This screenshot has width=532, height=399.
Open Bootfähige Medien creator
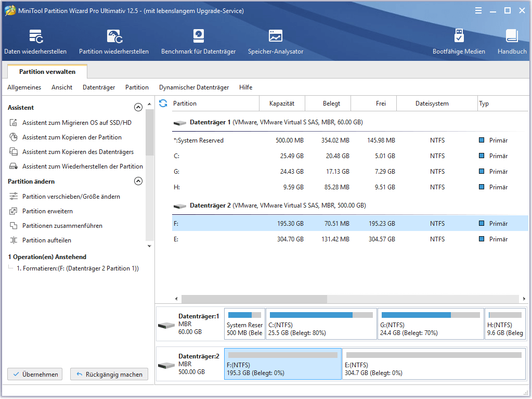[459, 42]
